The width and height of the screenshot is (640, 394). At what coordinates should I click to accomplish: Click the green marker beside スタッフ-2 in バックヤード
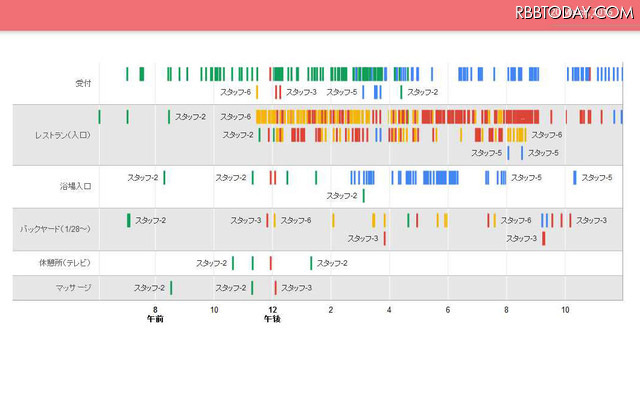129,220
